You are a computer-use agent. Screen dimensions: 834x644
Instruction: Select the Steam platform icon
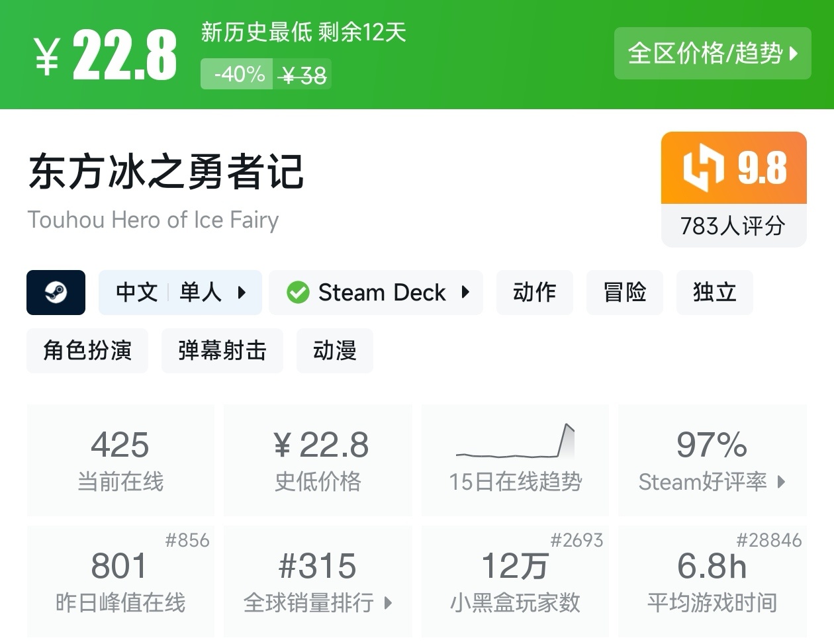click(x=56, y=293)
